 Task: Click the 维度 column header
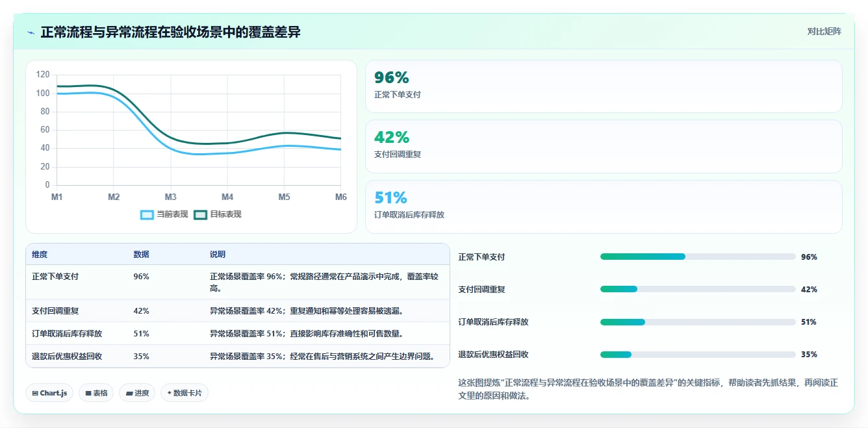point(40,255)
